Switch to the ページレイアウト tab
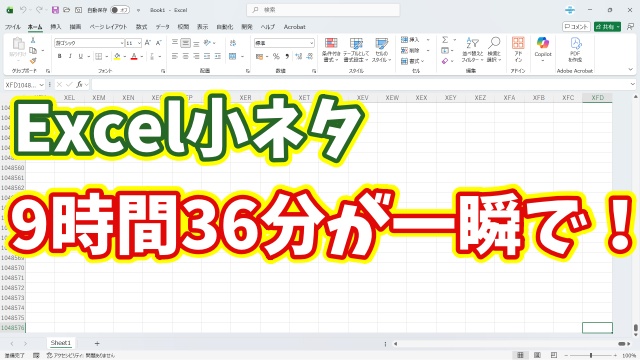 tap(108, 27)
